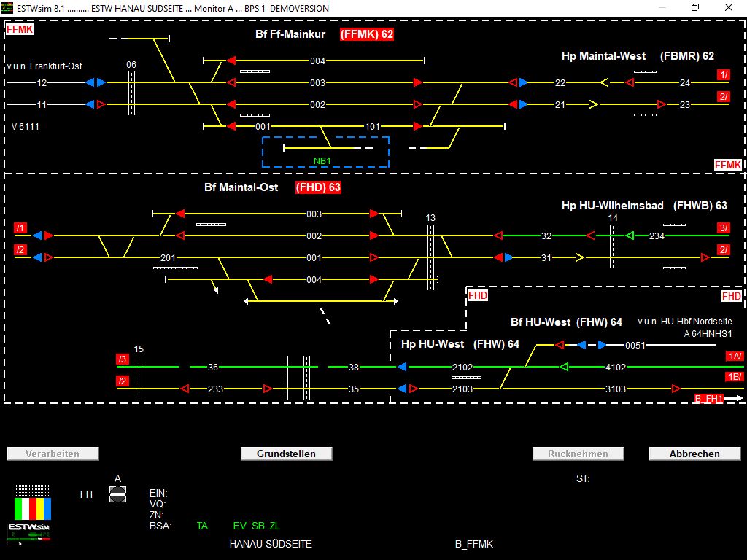This screenshot has width=747, height=560.
Task: Click the red exit signal on track 101
Action: click(416, 125)
